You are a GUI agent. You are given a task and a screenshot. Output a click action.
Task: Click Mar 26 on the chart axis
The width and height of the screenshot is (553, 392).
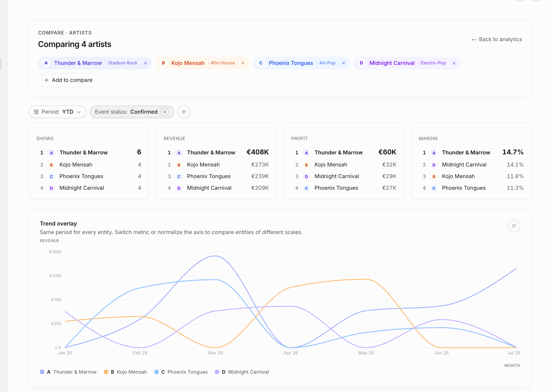point(215,353)
